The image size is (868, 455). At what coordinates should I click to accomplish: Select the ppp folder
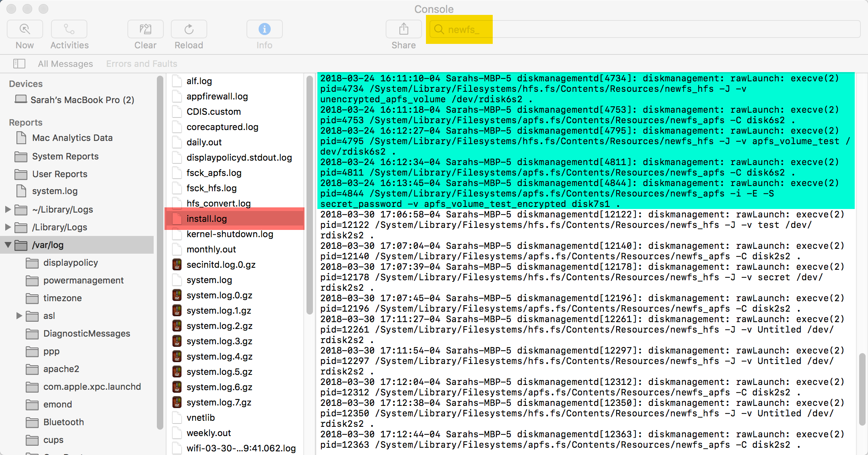pos(43,351)
